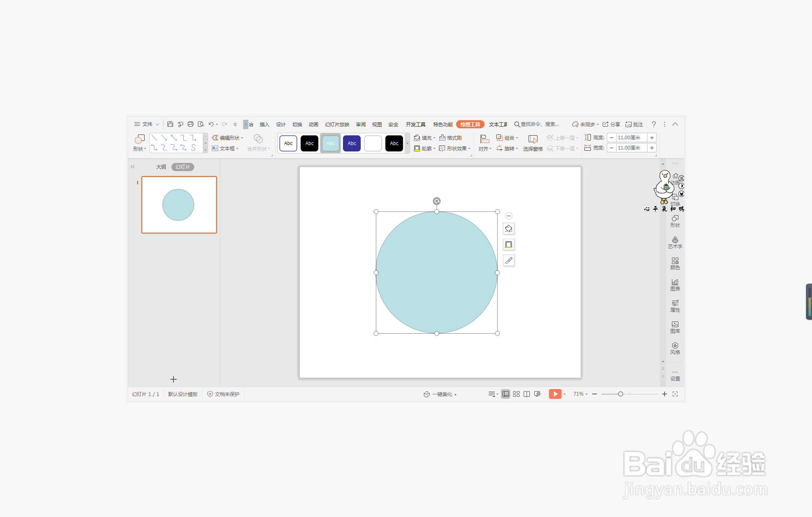Switch to reading view book icon
This screenshot has height=517, width=812.
coord(527,394)
